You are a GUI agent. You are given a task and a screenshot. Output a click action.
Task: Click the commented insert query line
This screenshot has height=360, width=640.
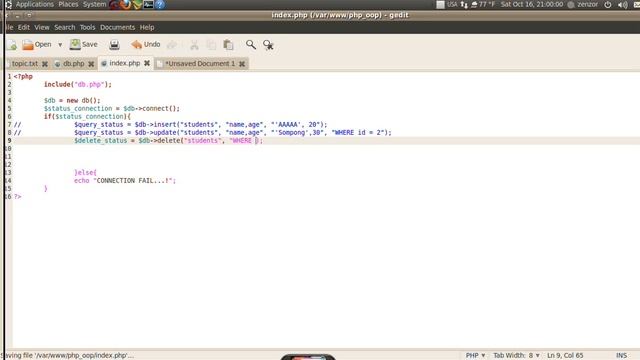[200, 124]
